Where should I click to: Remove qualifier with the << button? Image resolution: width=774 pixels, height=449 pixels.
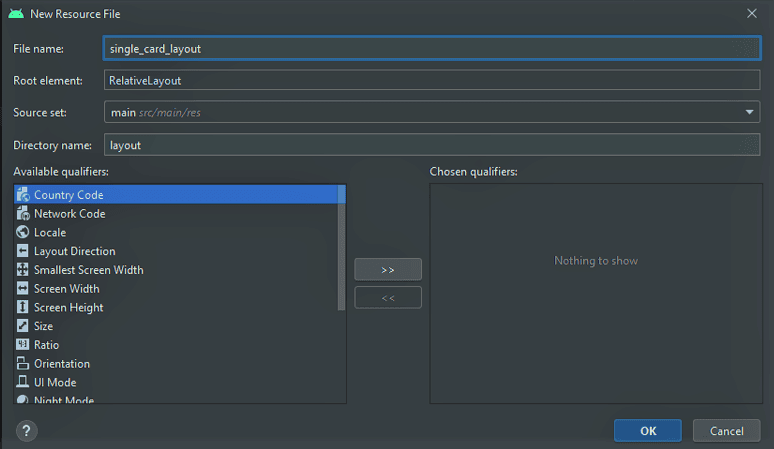click(388, 298)
